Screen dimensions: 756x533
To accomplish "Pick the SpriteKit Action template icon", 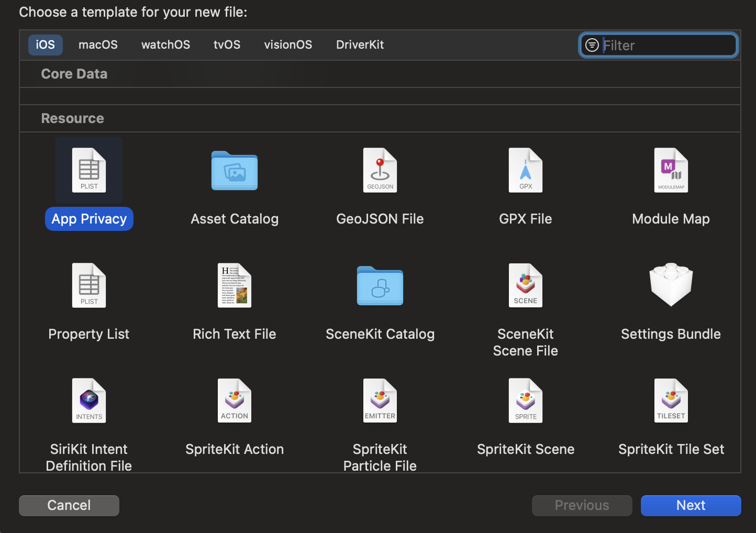I will [235, 401].
